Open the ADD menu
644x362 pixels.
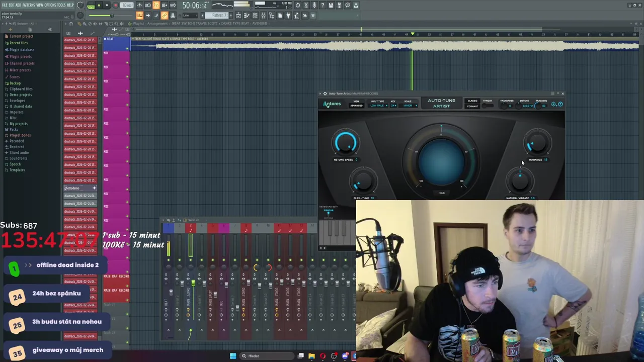[x=19, y=5]
